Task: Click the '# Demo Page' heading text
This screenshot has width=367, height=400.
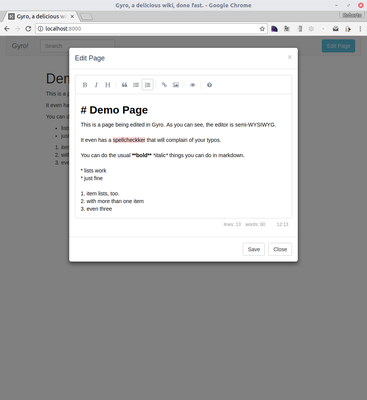Action: pos(114,110)
